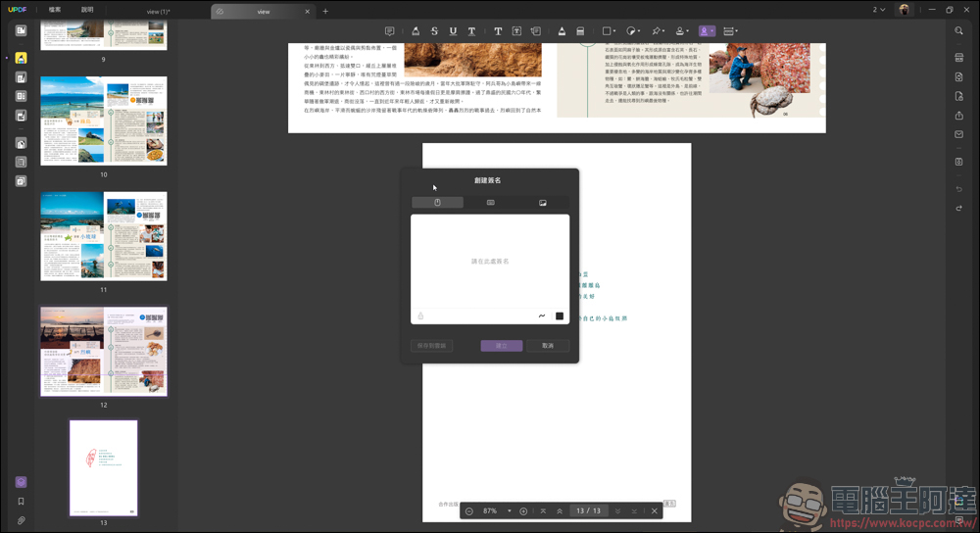Select the Squiggly line tool

pos(472,30)
